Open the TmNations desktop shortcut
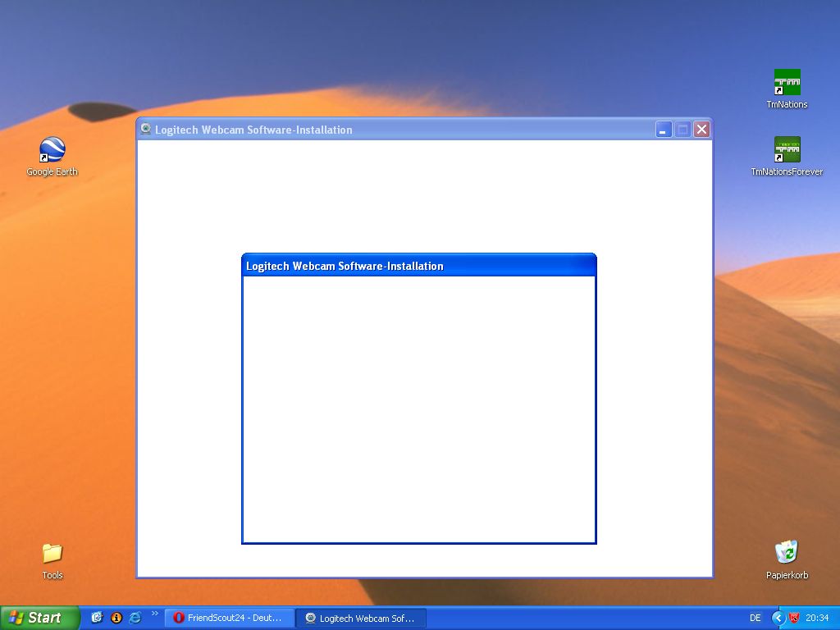This screenshot has height=630, width=840. pyautogui.click(x=787, y=89)
